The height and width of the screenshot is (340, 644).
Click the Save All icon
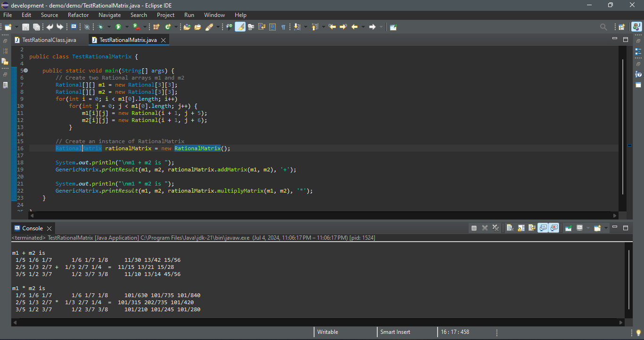tap(36, 27)
